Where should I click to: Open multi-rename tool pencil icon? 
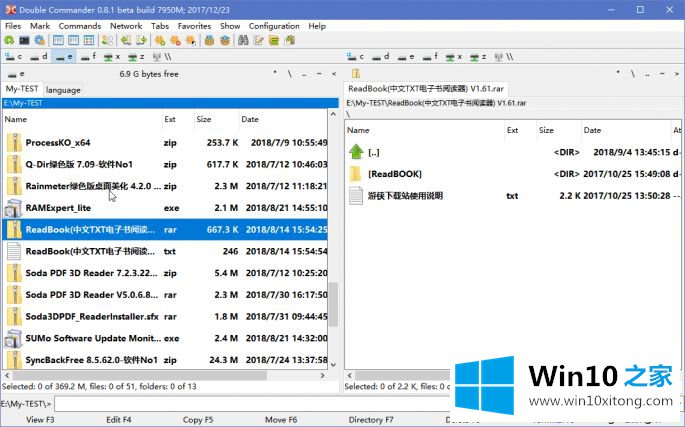tap(259, 41)
